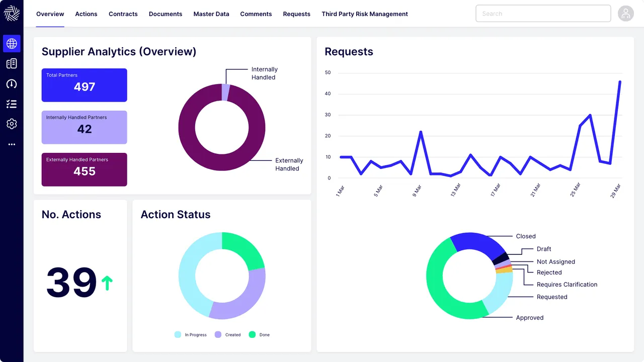Viewport: 644px width, 362px height.
Task: Open the Comments tab
Action: click(256, 14)
